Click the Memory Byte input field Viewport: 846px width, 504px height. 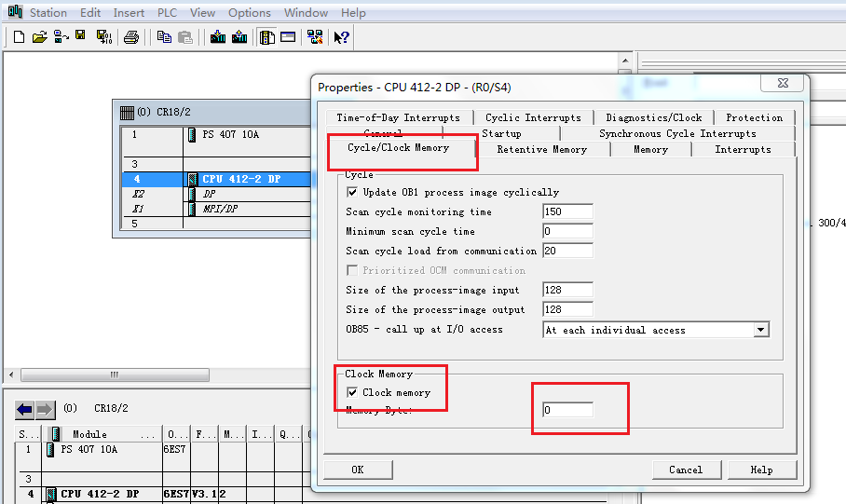click(x=567, y=410)
